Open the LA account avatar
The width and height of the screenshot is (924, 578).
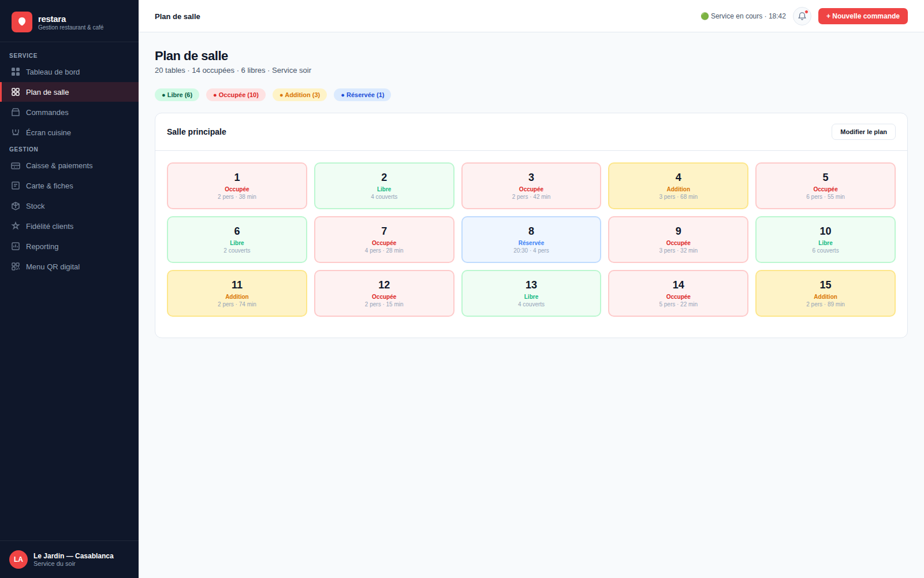pos(18,560)
